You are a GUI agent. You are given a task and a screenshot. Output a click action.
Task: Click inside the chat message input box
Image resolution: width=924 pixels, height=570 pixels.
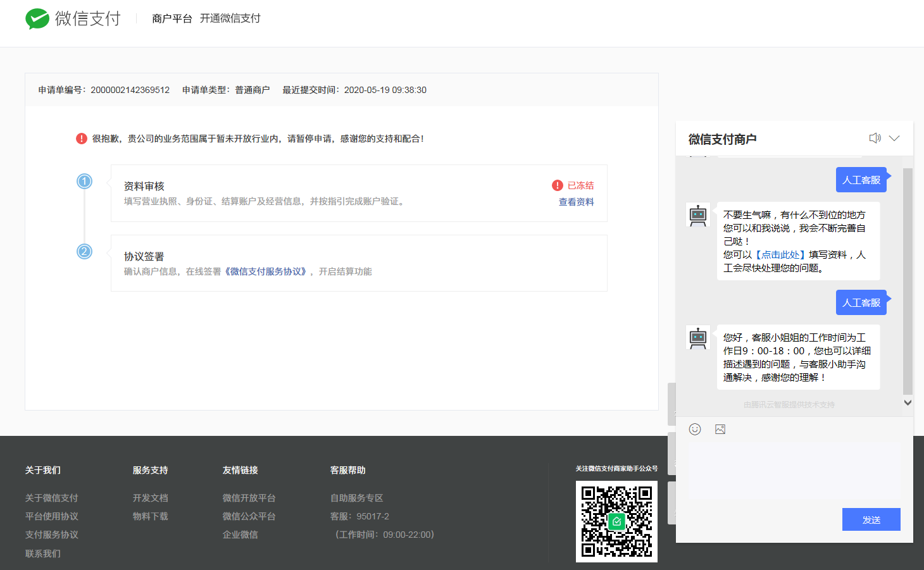pos(794,471)
